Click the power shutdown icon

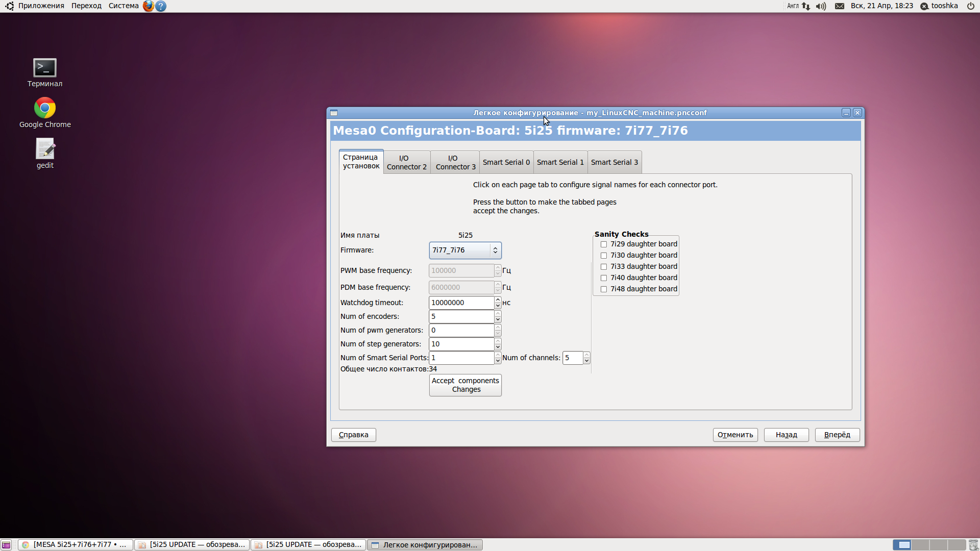970,6
